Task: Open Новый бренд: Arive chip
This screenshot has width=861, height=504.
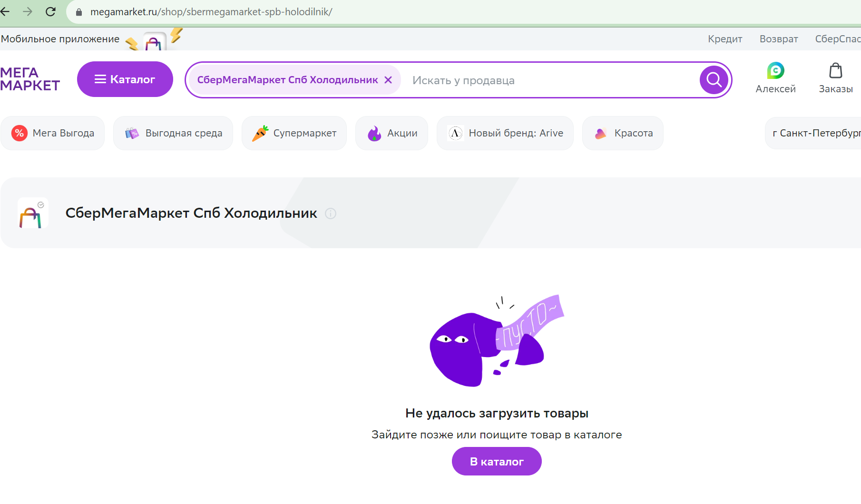Action: coord(505,133)
